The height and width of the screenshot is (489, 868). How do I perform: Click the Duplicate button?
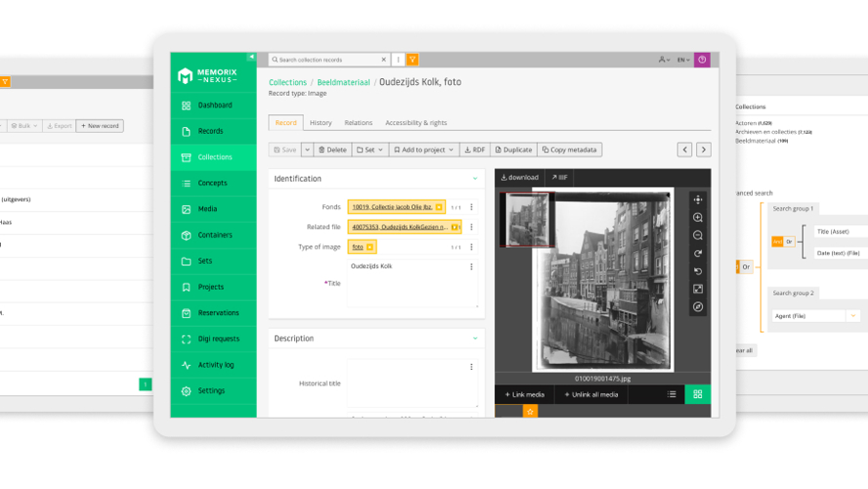coord(514,150)
